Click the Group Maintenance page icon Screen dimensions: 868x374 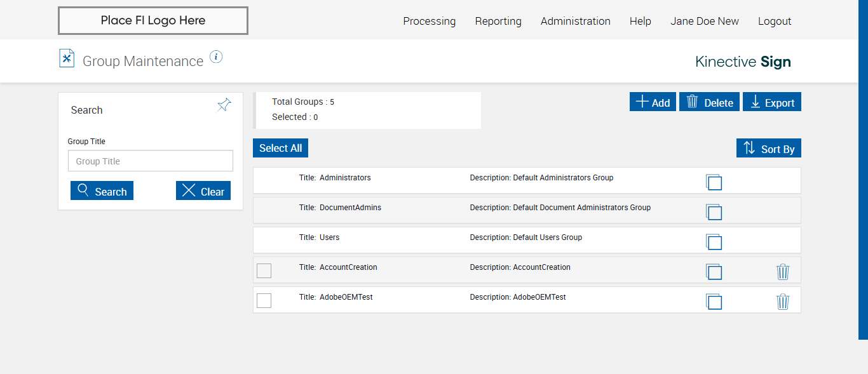tap(67, 58)
